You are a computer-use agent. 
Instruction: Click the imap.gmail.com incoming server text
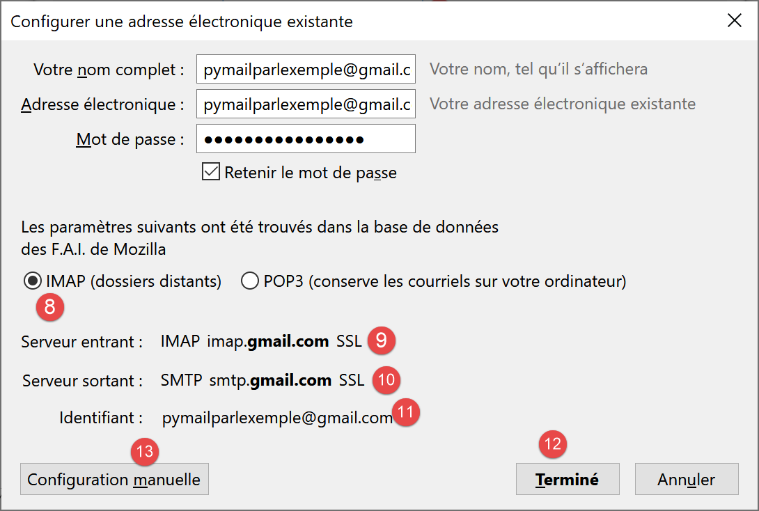coord(267,342)
